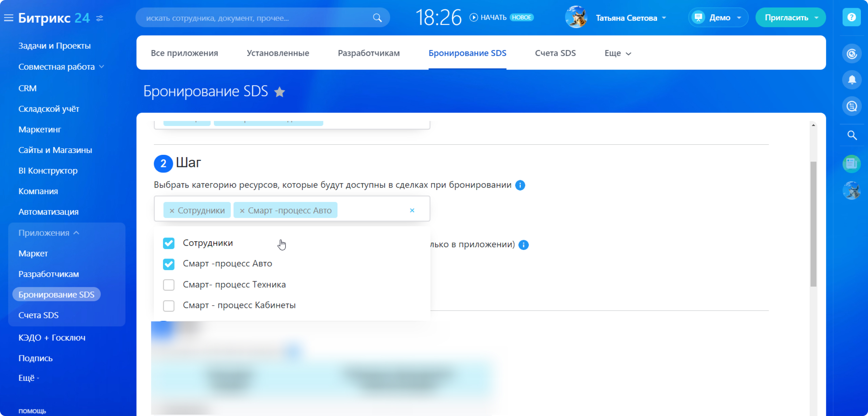868x416 pixels.
Task: Click the Пригласить button
Action: pos(786,18)
